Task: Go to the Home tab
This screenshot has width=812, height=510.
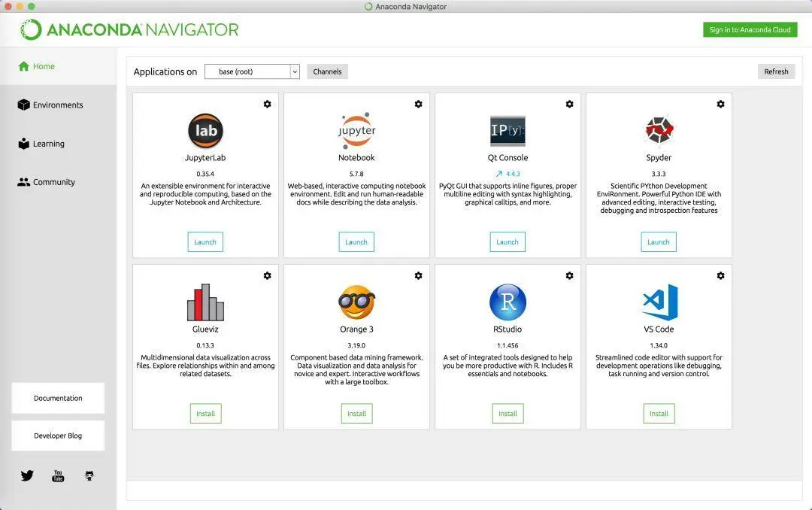Action: click(x=59, y=66)
